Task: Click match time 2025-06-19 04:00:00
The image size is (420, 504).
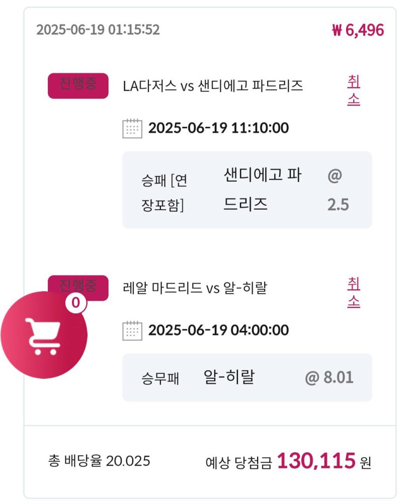Action: coord(218,330)
